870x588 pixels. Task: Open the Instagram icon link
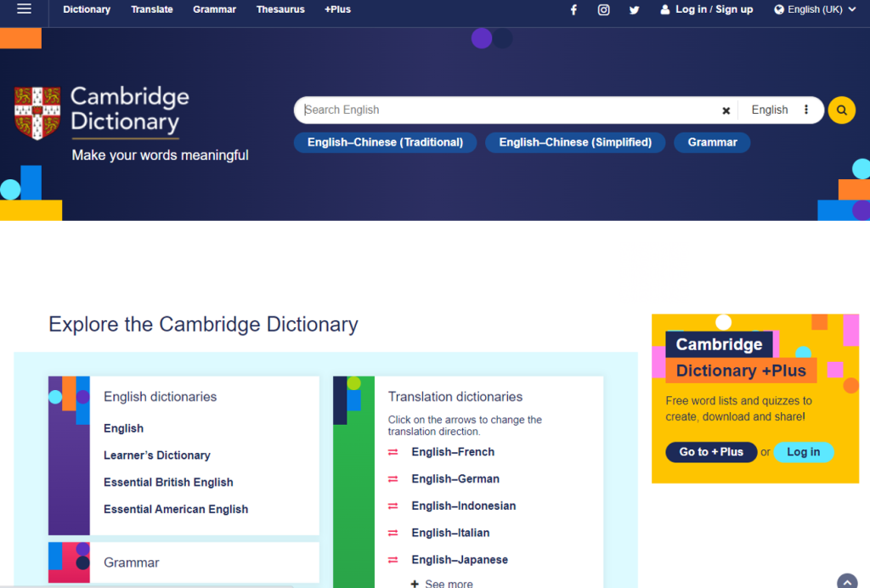[604, 10]
